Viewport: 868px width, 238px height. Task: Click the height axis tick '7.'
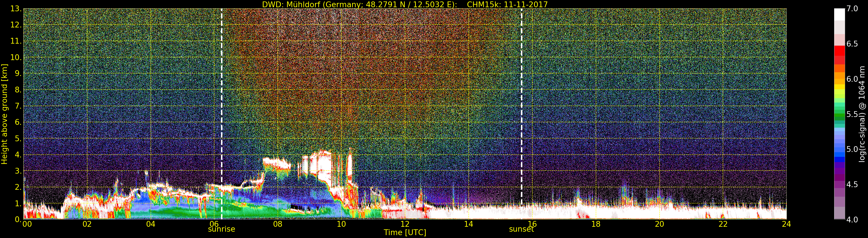point(18,106)
